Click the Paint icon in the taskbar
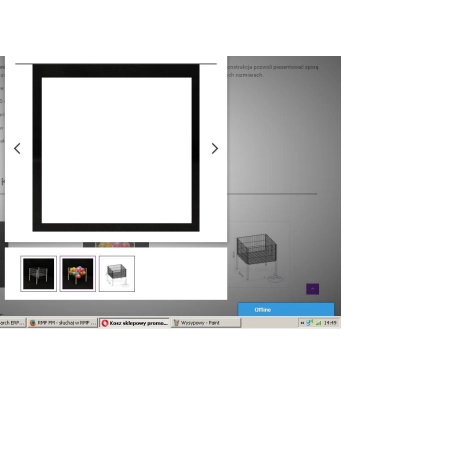450x450 pixels. 176,323
